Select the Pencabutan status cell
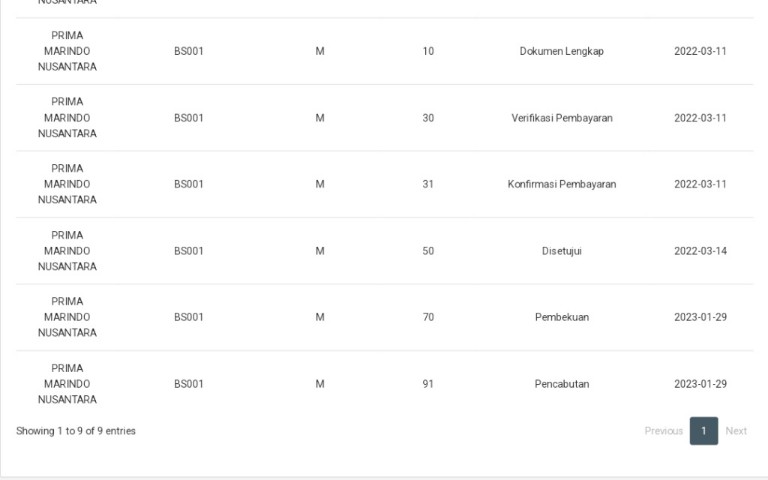This screenshot has width=768, height=480. (x=562, y=384)
